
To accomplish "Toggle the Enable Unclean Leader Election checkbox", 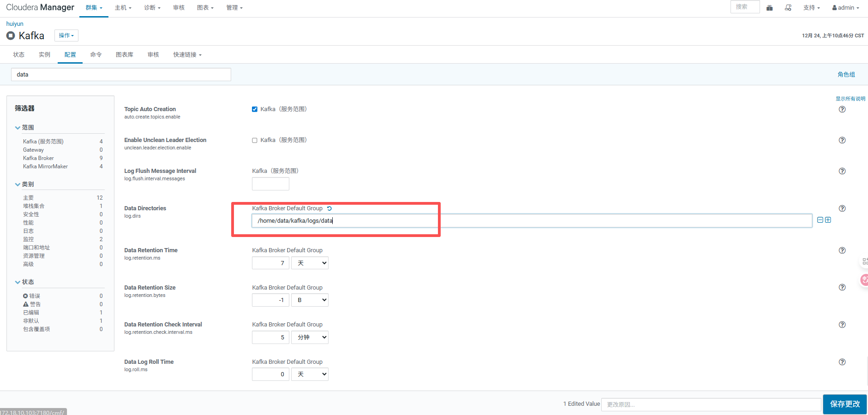I will pyautogui.click(x=255, y=140).
